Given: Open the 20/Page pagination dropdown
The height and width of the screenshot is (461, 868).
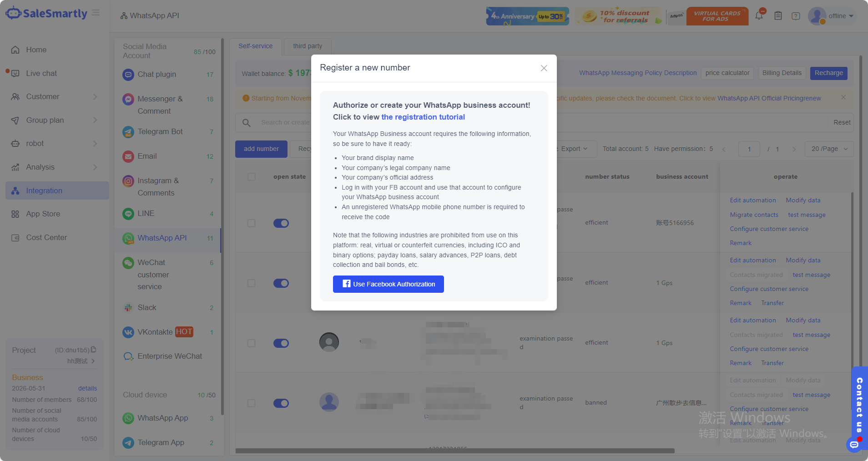Looking at the screenshot, I should tap(829, 149).
